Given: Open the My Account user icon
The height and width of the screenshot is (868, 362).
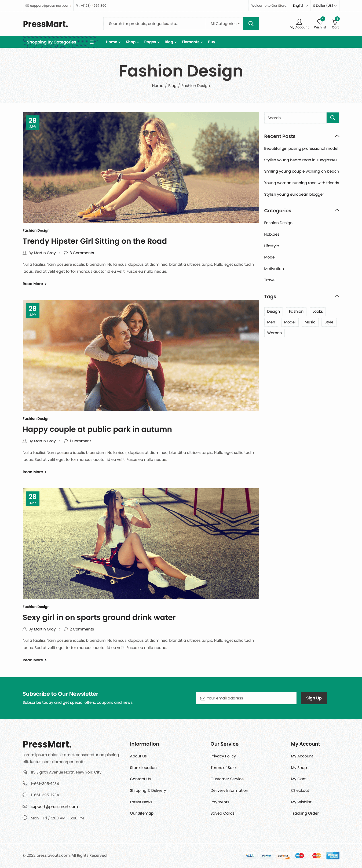Looking at the screenshot, I should tap(299, 22).
